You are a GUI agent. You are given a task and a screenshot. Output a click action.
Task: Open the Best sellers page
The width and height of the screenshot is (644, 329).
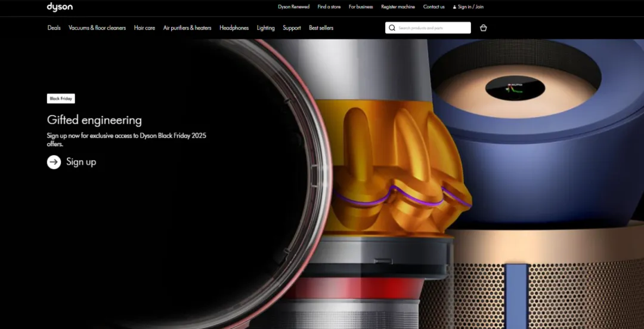[321, 28]
